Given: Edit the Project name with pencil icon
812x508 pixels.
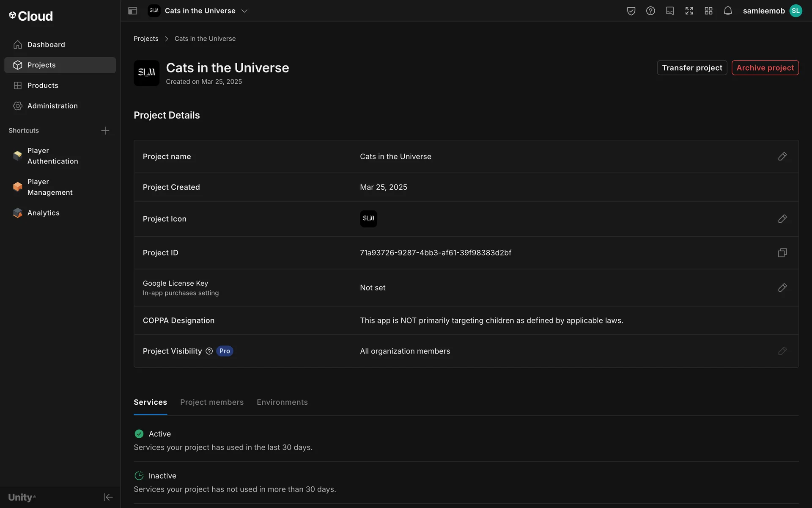Looking at the screenshot, I should 782,157.
